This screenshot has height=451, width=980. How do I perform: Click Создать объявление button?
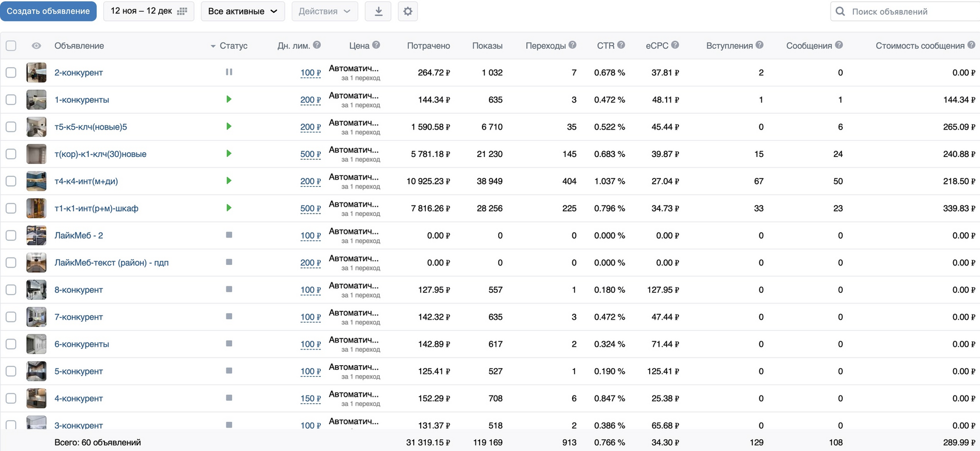click(48, 11)
